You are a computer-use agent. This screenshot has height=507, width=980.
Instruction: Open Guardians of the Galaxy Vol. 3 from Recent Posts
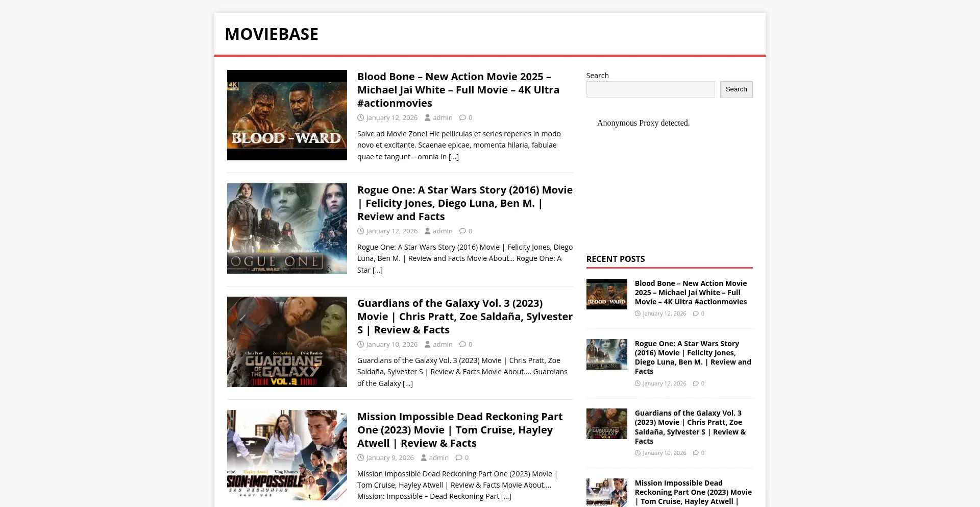click(x=688, y=427)
